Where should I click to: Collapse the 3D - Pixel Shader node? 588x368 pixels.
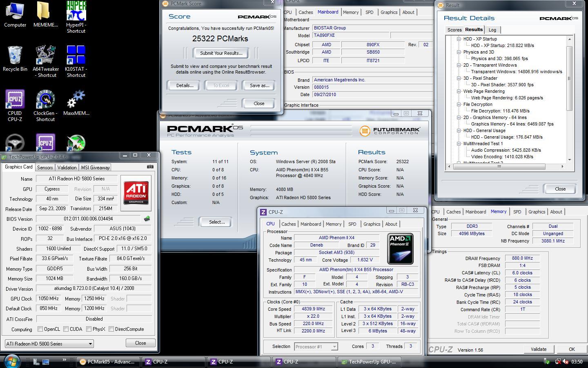pos(459,78)
